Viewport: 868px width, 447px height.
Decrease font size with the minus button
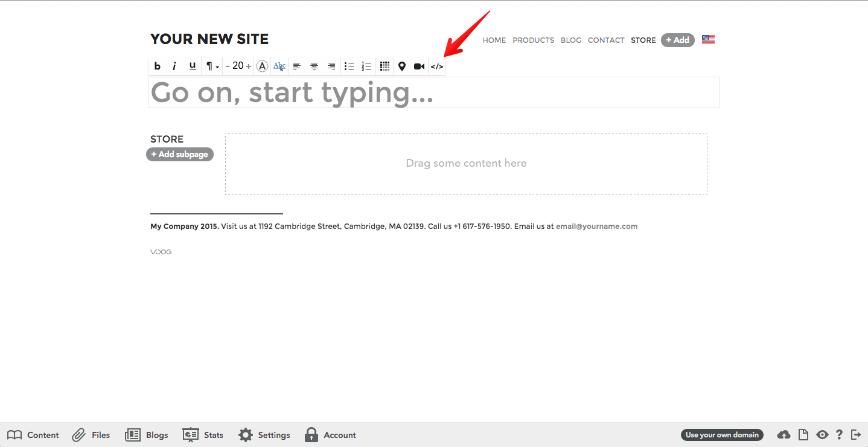[228, 66]
